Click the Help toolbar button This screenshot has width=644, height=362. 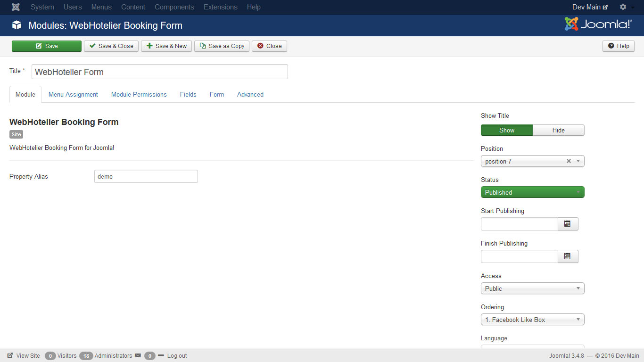pyautogui.click(x=619, y=46)
